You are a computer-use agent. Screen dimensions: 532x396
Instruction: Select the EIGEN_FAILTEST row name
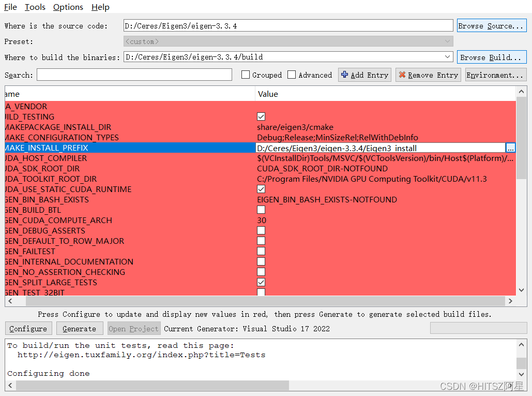30,252
